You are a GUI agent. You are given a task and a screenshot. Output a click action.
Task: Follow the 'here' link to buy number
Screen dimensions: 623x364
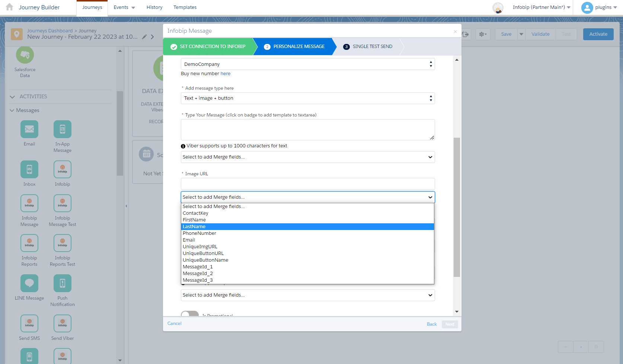point(226,74)
